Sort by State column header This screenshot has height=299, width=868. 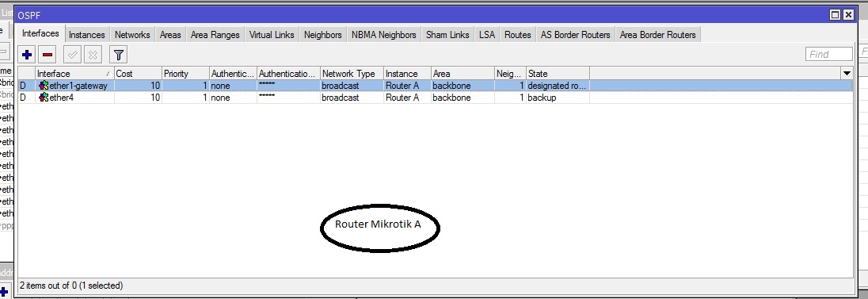pyautogui.click(x=558, y=73)
